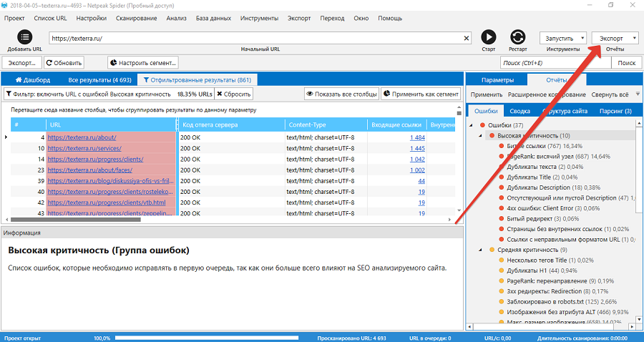This screenshot has height=342, width=644.
Task: Click Применить как сегмент button
Action: tap(421, 94)
